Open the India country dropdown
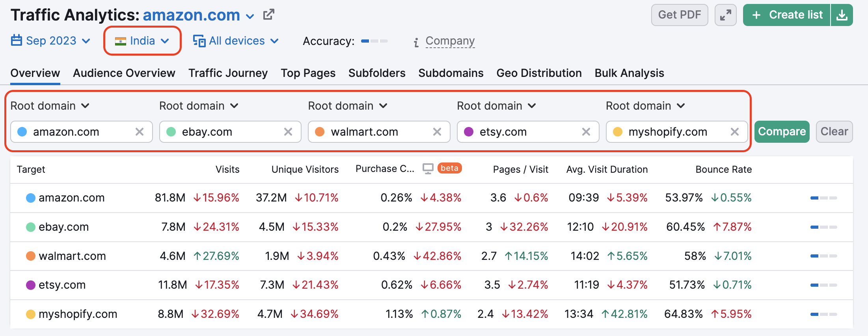 click(x=142, y=41)
